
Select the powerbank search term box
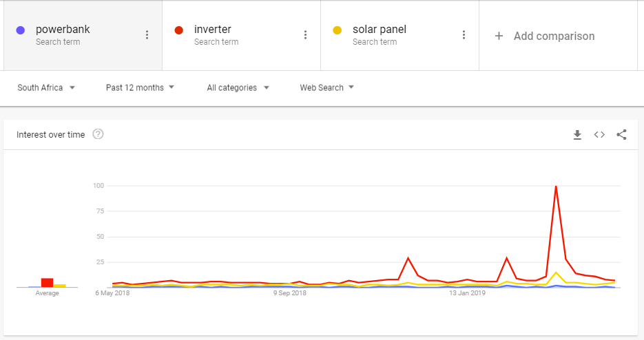click(x=83, y=35)
